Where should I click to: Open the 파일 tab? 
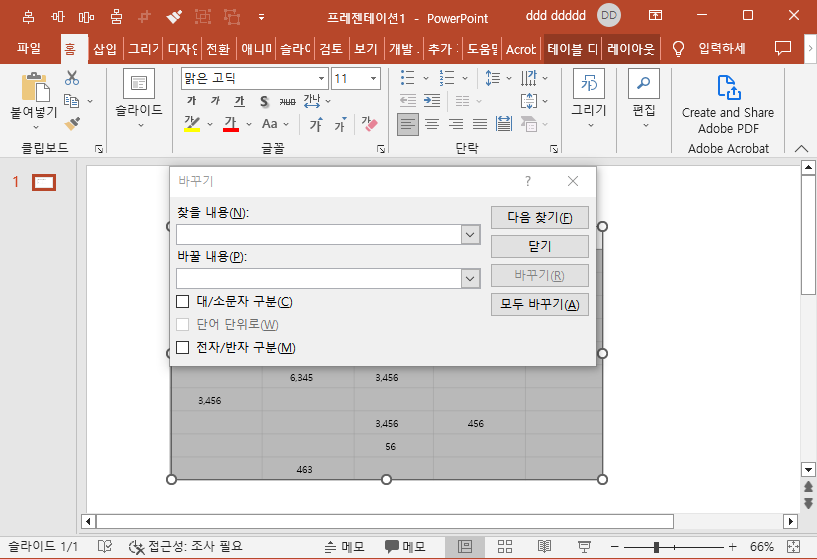click(28, 48)
